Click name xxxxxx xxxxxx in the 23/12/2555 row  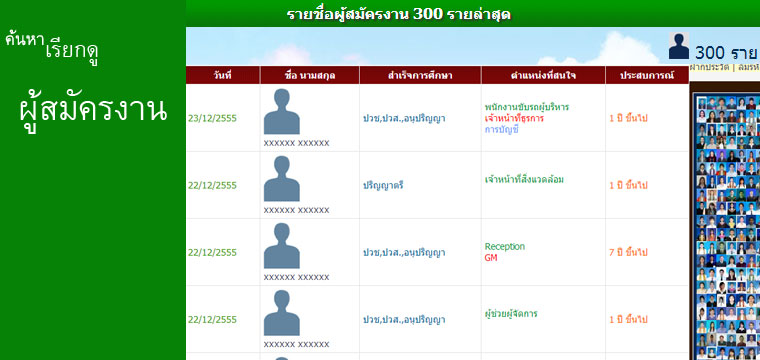pos(297,143)
